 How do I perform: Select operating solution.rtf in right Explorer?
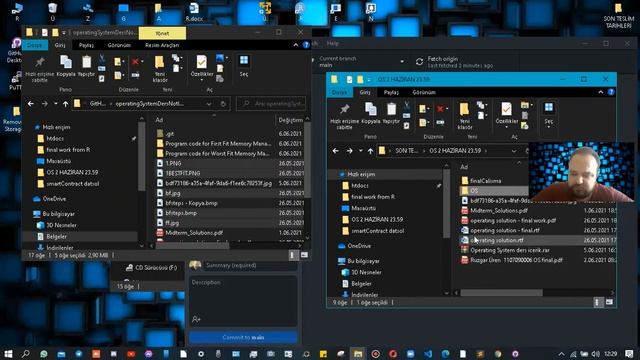pyautogui.click(x=496, y=240)
